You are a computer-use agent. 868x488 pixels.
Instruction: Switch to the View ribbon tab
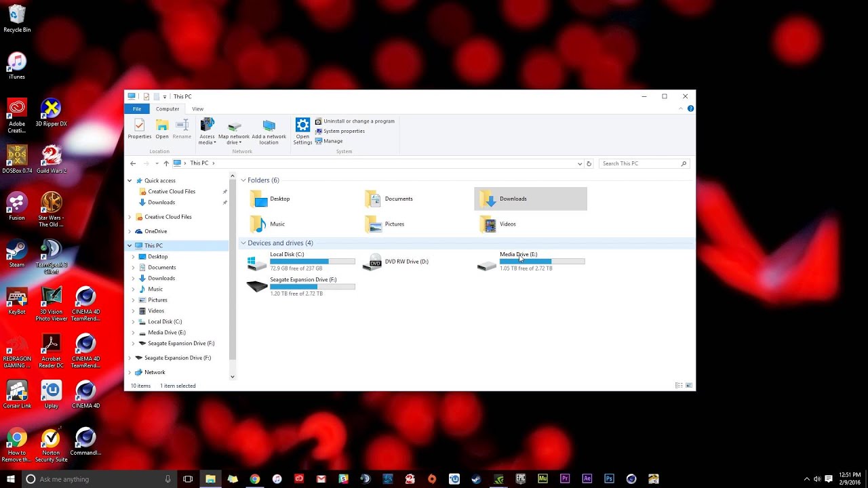tap(197, 108)
